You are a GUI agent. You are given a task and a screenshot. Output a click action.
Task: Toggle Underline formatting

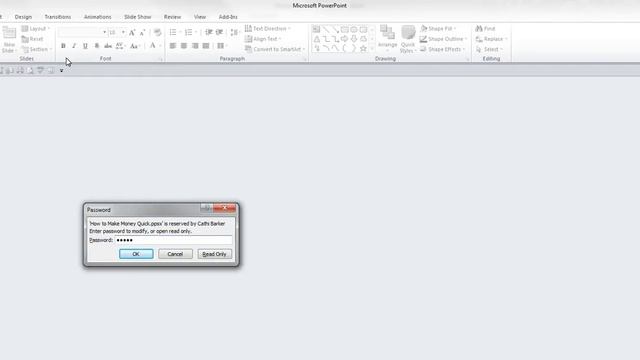85,46
